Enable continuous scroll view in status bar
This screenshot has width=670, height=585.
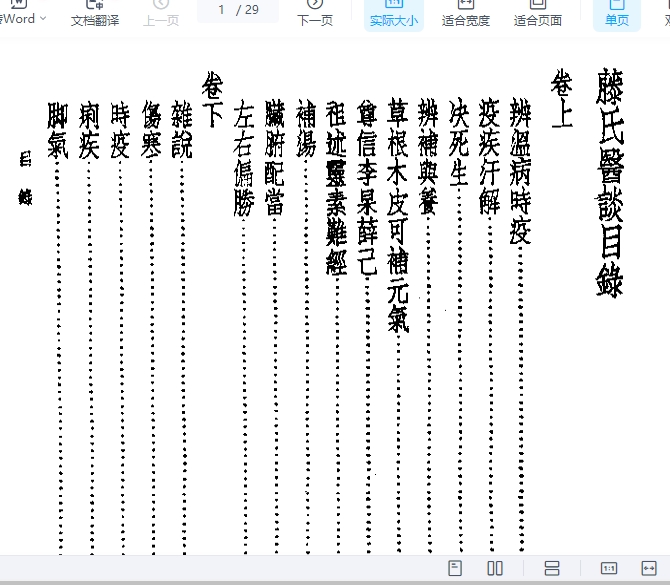point(552,568)
